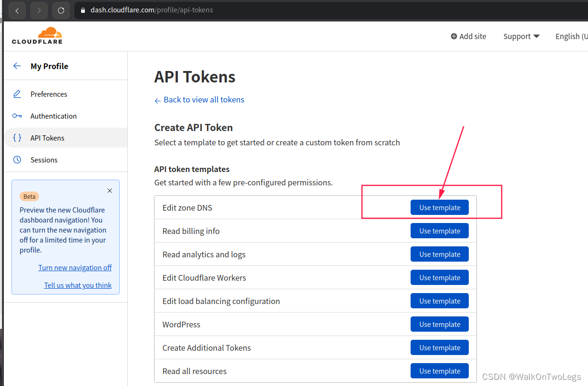Click Turn new navigation off link
588x386 pixels.
click(x=75, y=268)
